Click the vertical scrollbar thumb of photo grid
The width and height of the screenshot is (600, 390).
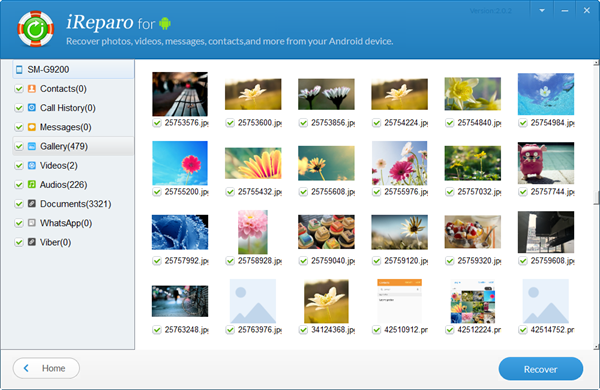pos(596,197)
